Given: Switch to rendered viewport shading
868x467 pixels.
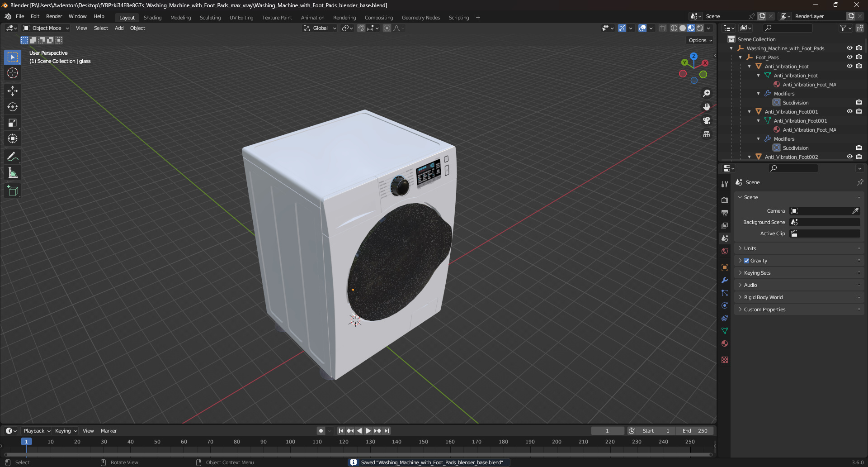Looking at the screenshot, I should pyautogui.click(x=700, y=28).
